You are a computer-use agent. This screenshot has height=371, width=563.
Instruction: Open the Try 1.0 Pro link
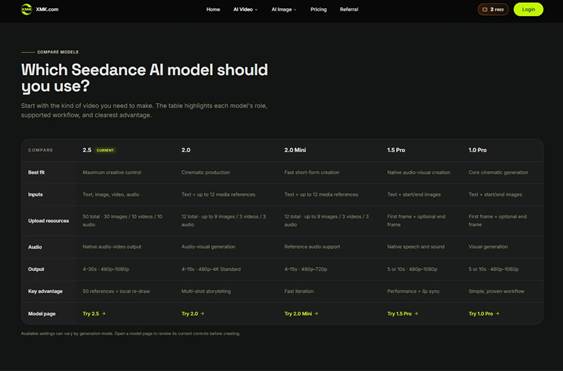(484, 314)
